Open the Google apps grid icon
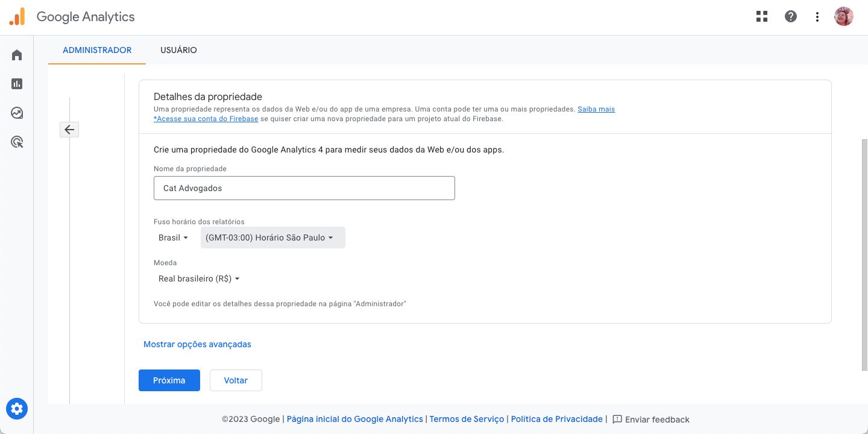868x434 pixels. tap(762, 17)
